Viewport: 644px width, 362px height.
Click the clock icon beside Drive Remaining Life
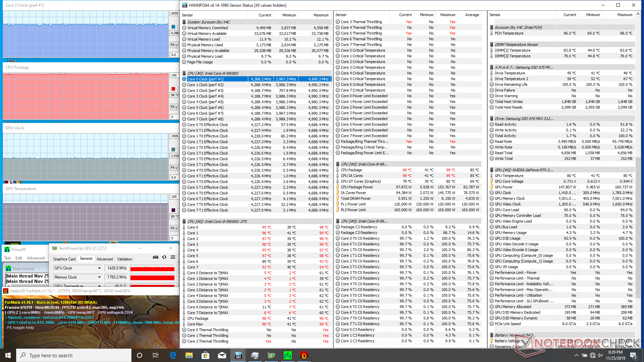click(491, 84)
